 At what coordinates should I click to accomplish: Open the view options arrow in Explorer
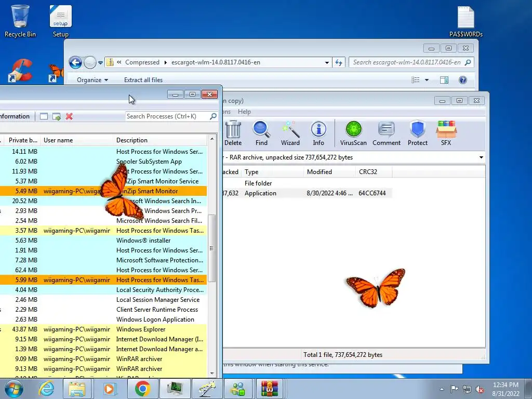427,80
